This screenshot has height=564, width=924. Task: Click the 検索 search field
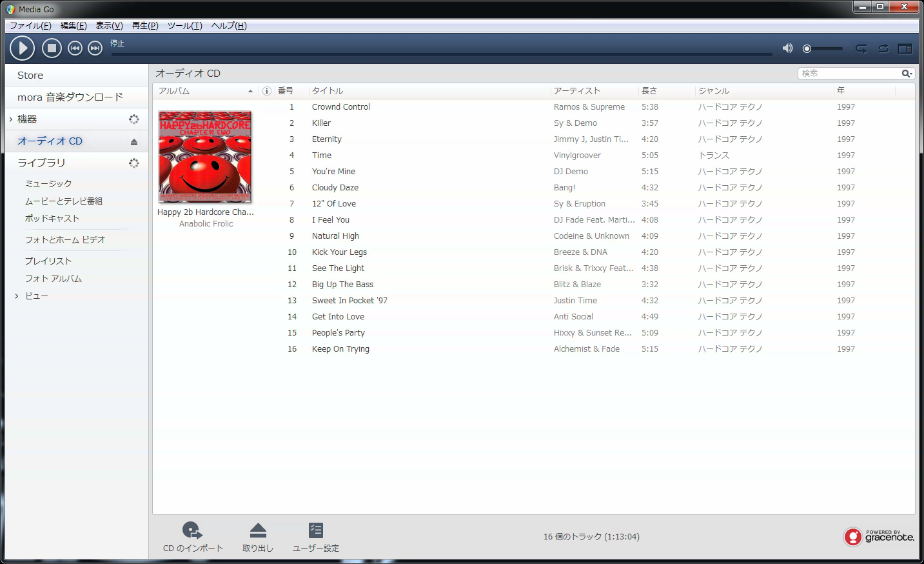(848, 74)
